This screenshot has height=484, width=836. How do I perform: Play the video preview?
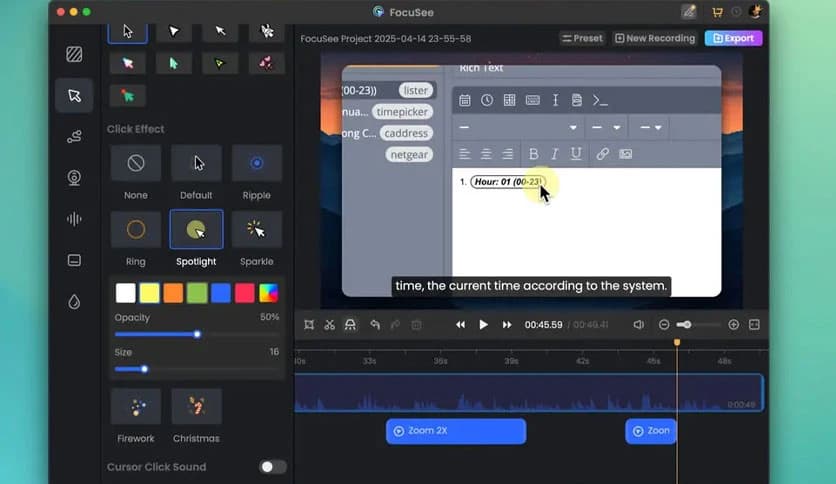coord(483,325)
